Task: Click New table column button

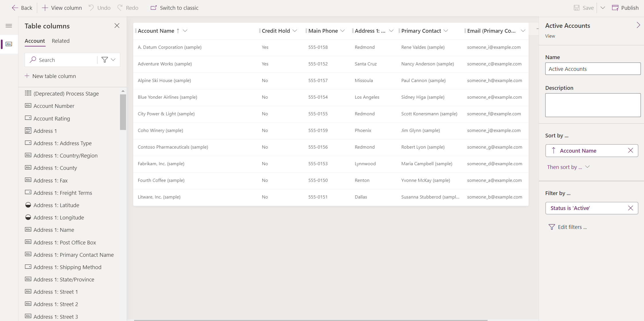Action: coord(50,75)
